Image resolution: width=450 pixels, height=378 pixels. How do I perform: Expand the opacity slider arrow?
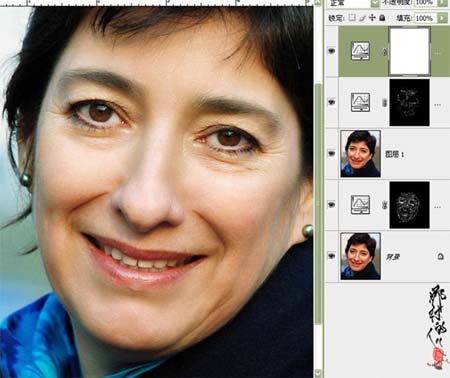[443, 3]
